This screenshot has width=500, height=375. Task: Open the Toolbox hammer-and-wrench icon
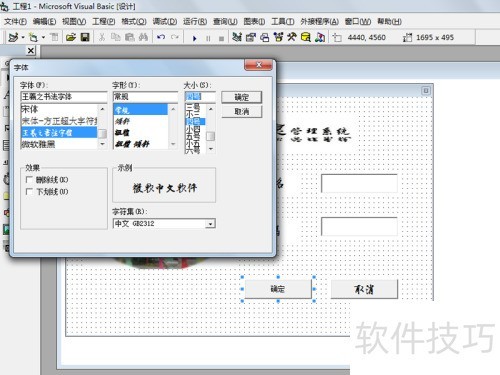[292, 37]
